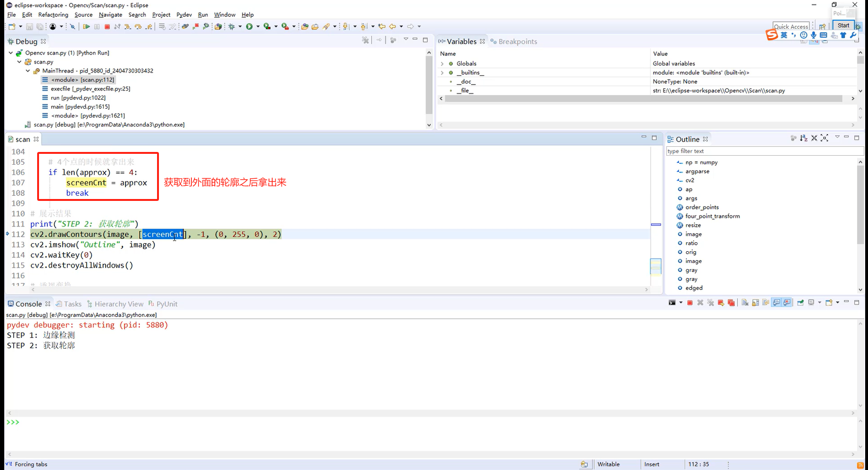The width and height of the screenshot is (868, 470).
Task: Click Terminate and Relaunch icon in Console
Action: click(x=721, y=303)
